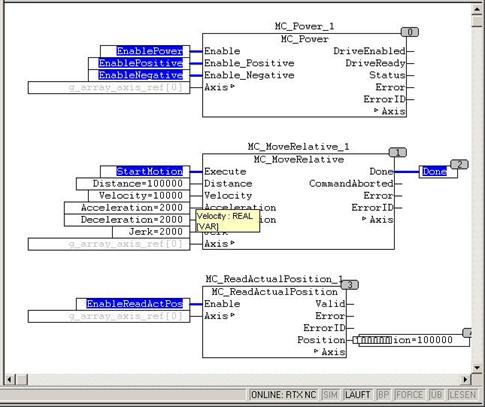Click the FORCE status bar indicator

pos(410,395)
